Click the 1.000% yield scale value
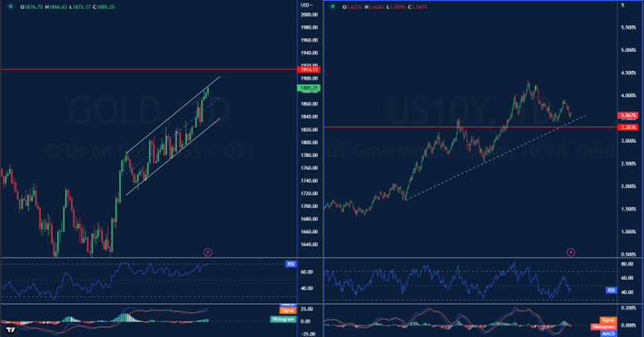This screenshot has height=337, width=644. click(x=628, y=232)
